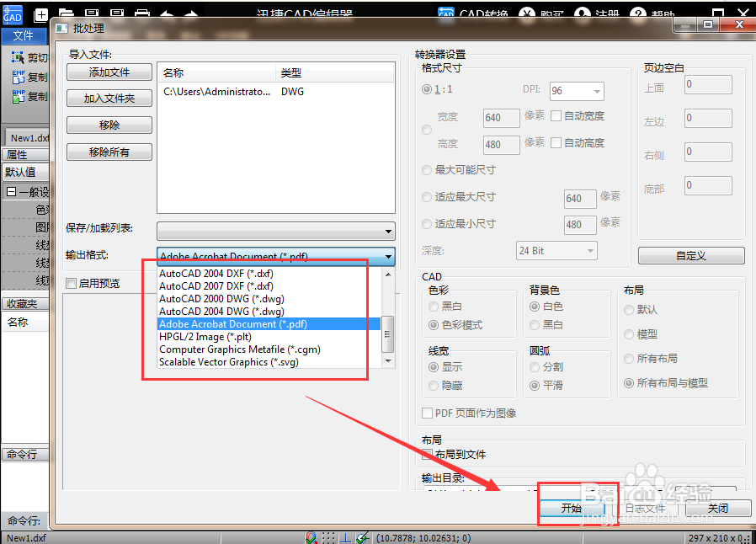Click the 宽度 640 input field
756x544 pixels.
502,118
